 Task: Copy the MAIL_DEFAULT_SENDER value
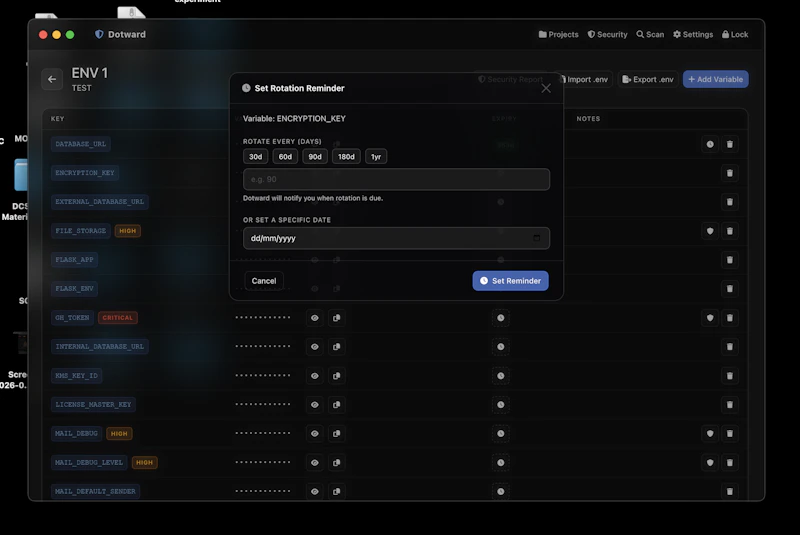(337, 492)
